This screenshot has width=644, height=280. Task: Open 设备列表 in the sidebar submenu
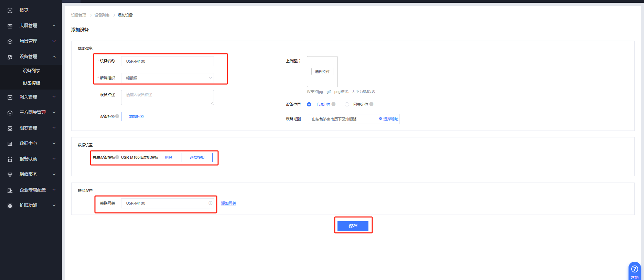coord(31,71)
